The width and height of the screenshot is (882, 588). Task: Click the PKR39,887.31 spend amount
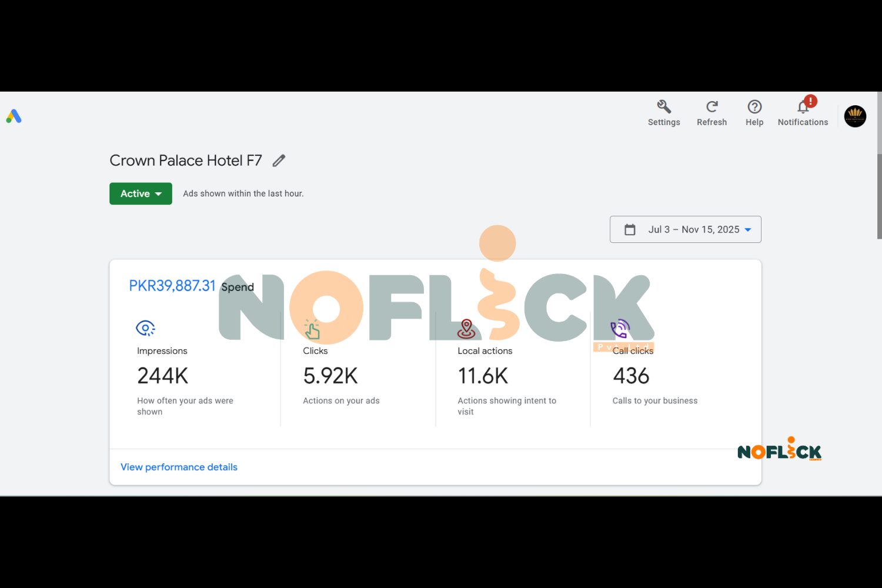tap(172, 286)
